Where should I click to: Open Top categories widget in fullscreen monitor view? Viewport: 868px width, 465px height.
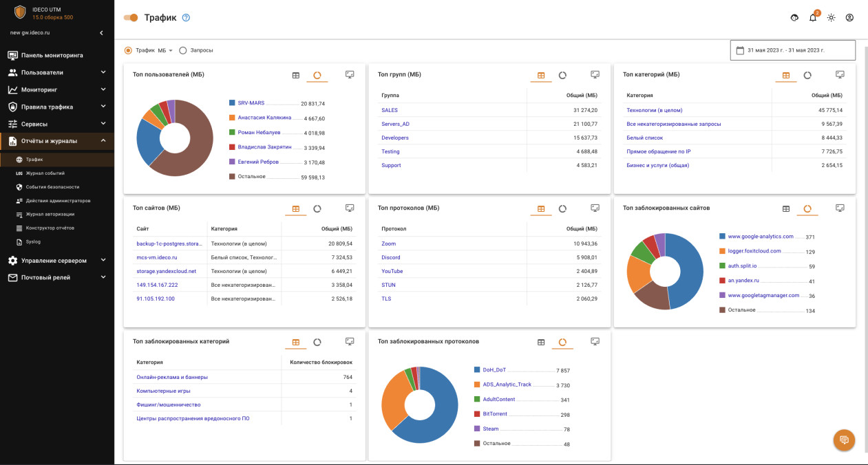pos(840,75)
